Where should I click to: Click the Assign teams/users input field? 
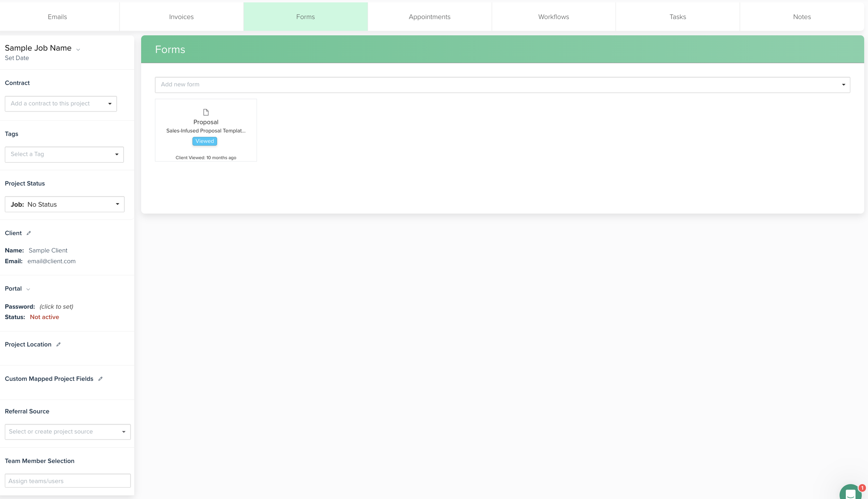(68, 481)
